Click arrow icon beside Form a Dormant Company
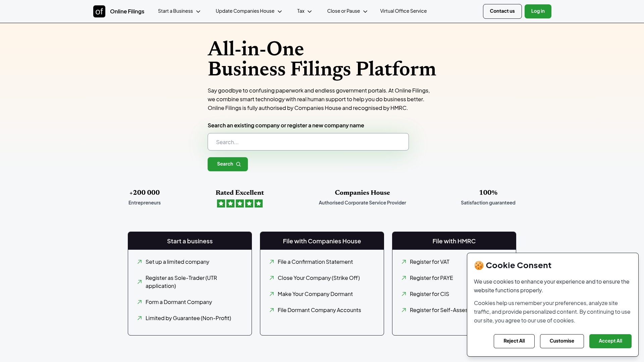This screenshot has height=362, width=644. [x=140, y=302]
